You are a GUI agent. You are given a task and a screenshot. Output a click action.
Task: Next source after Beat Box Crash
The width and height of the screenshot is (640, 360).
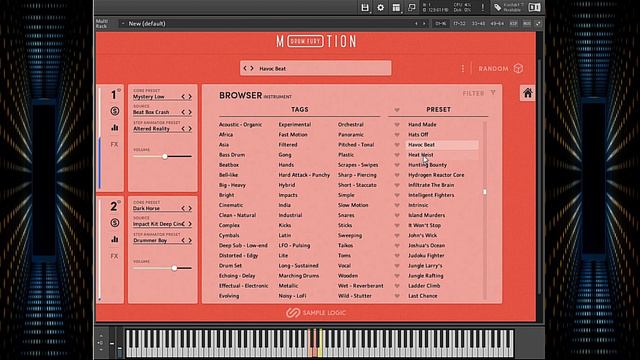190,112
